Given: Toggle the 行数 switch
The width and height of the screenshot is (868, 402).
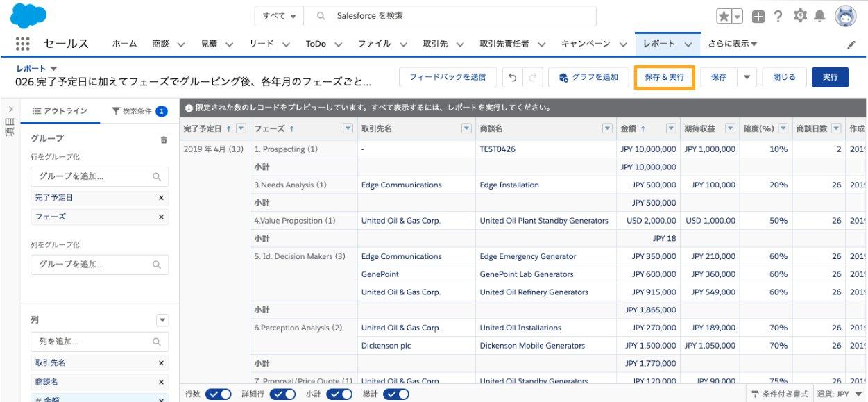Looking at the screenshot, I should click(x=219, y=394).
